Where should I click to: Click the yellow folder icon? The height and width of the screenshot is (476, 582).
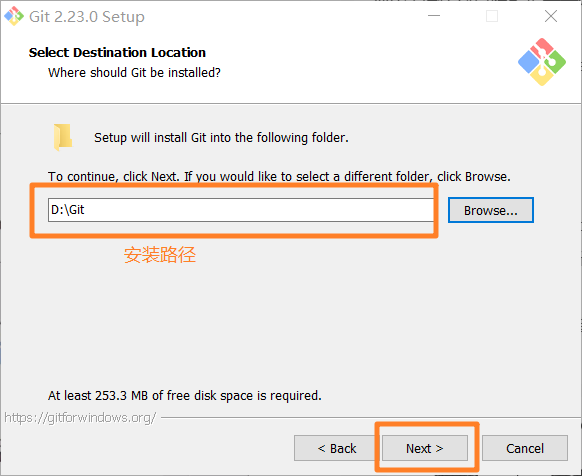point(63,137)
